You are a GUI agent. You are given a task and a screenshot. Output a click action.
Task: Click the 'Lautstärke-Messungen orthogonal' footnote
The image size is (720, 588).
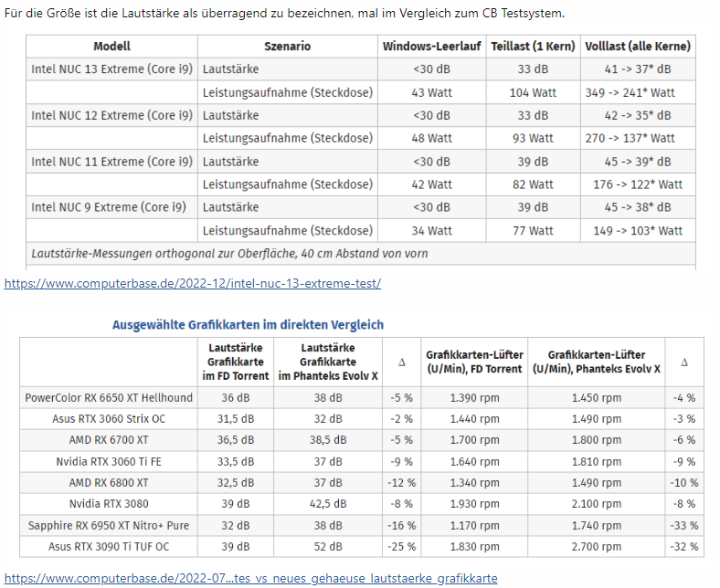coord(229,254)
